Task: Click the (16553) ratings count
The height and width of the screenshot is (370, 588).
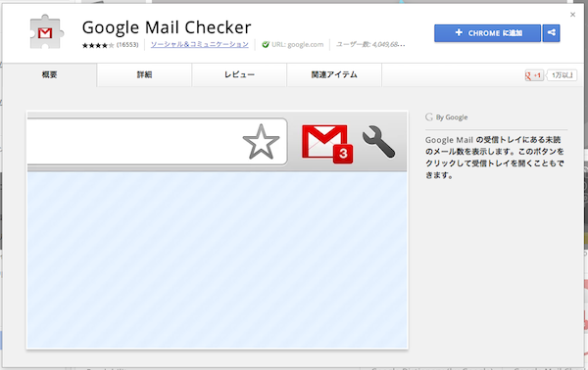Action: tap(127, 45)
